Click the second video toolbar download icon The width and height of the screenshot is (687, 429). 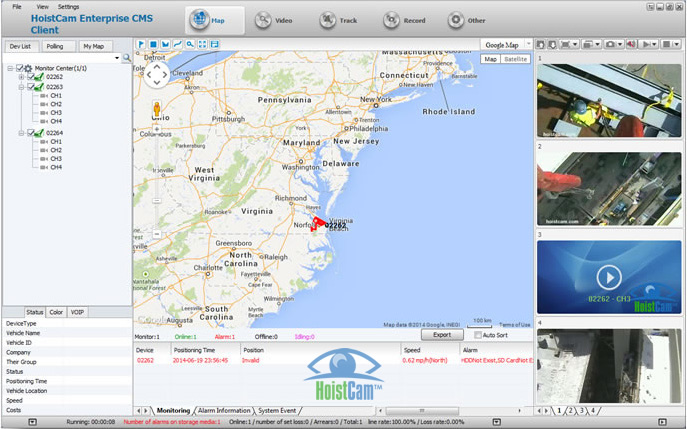[x=552, y=44]
